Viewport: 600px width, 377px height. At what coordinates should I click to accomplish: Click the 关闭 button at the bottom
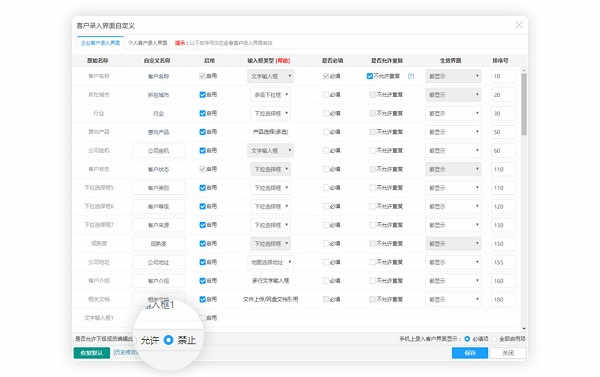[508, 353]
